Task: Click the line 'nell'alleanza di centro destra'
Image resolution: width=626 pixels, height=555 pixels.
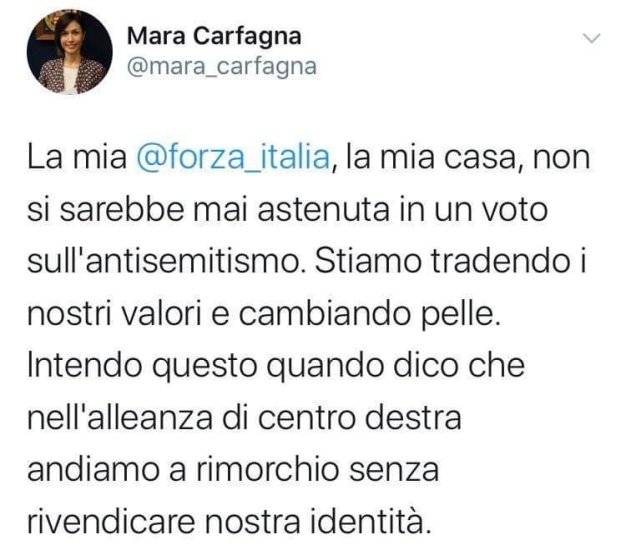Action: [244, 418]
